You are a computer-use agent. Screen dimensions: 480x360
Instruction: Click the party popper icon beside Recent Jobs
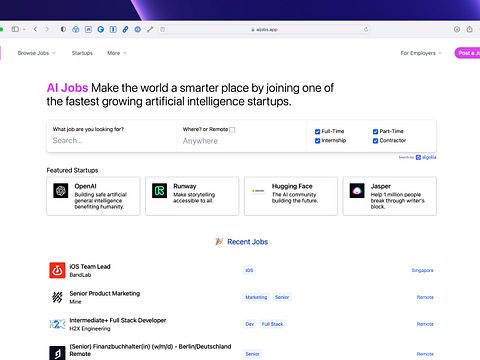(x=219, y=241)
